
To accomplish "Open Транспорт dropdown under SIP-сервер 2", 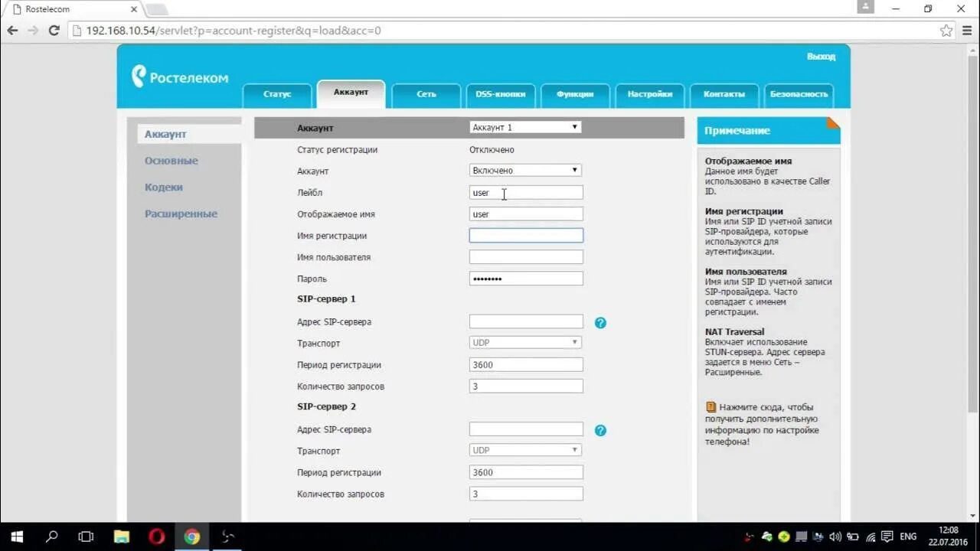I will [x=525, y=450].
